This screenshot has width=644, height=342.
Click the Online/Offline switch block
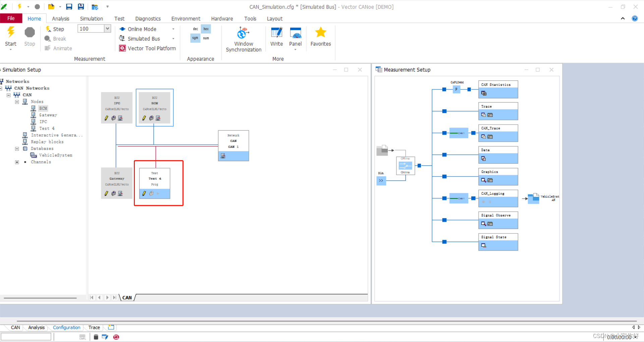(x=405, y=165)
